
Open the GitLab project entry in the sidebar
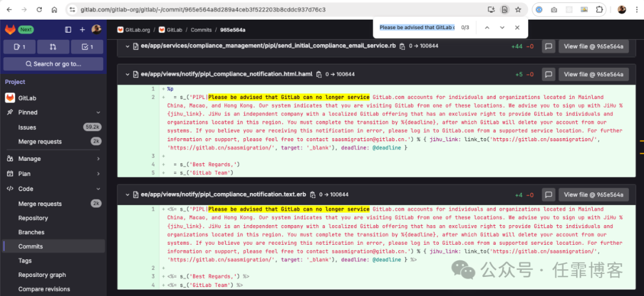(54, 98)
